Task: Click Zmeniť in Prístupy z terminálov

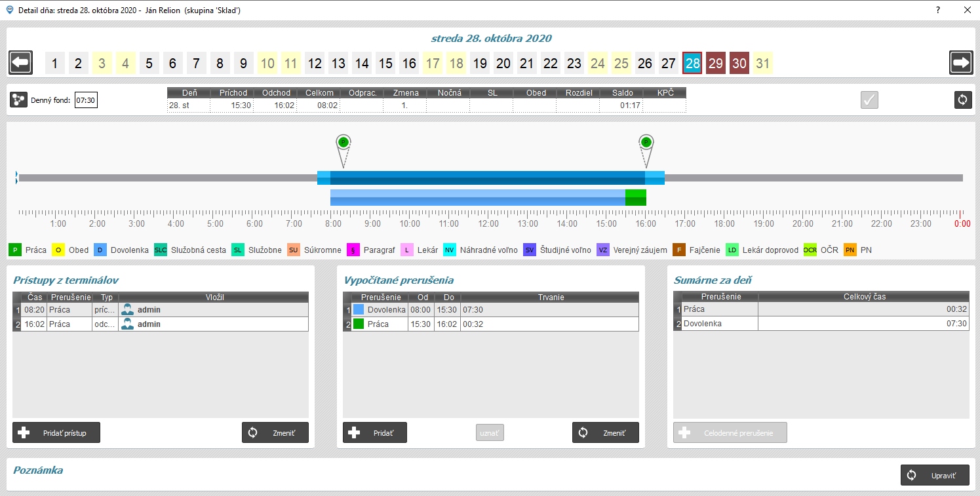Action: [275, 432]
